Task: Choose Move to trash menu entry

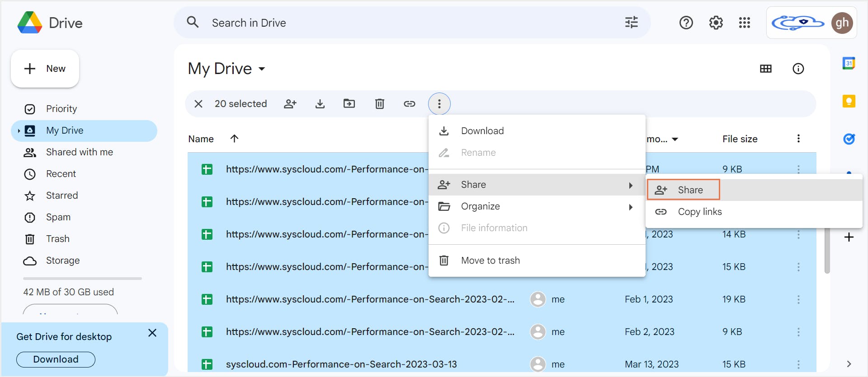Action: click(537, 261)
